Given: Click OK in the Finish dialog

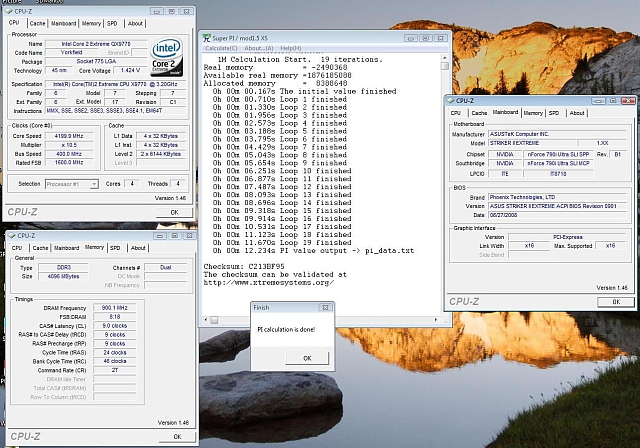Looking at the screenshot, I should tap(307, 358).
